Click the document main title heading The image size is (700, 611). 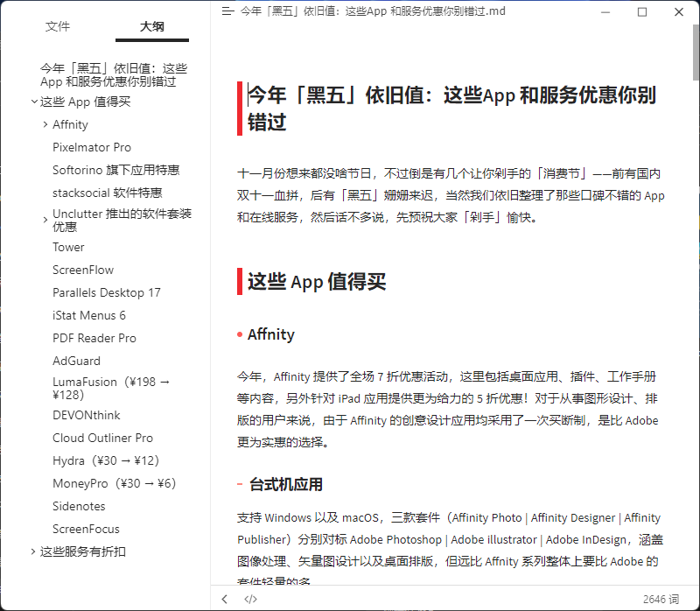(451, 109)
